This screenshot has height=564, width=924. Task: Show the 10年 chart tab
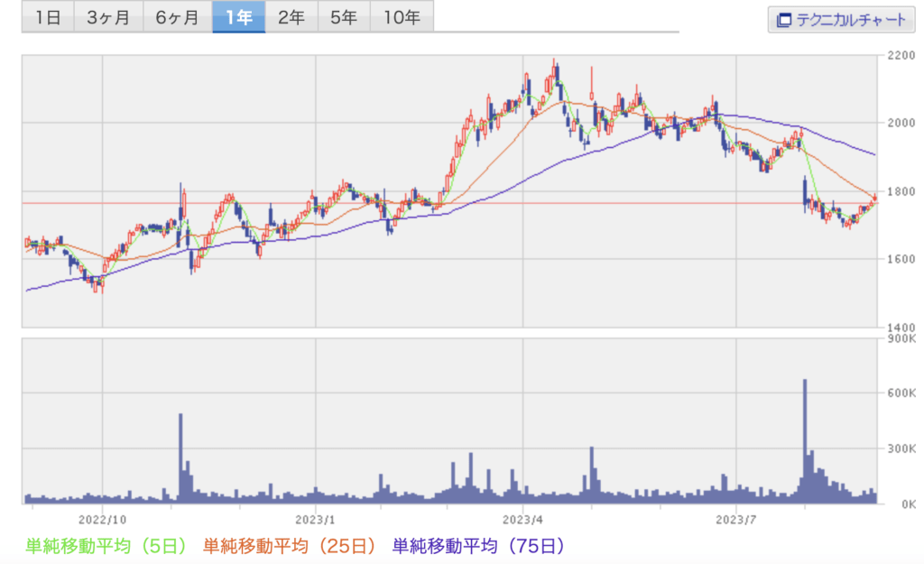point(402,17)
